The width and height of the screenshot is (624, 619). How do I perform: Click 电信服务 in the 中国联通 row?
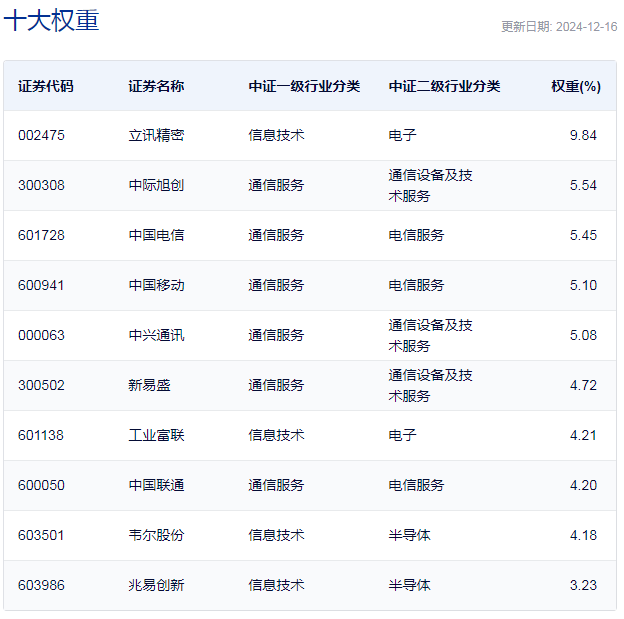(416, 485)
